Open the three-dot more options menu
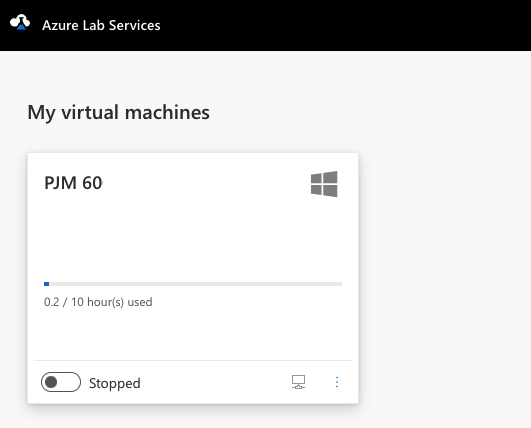 pos(337,382)
